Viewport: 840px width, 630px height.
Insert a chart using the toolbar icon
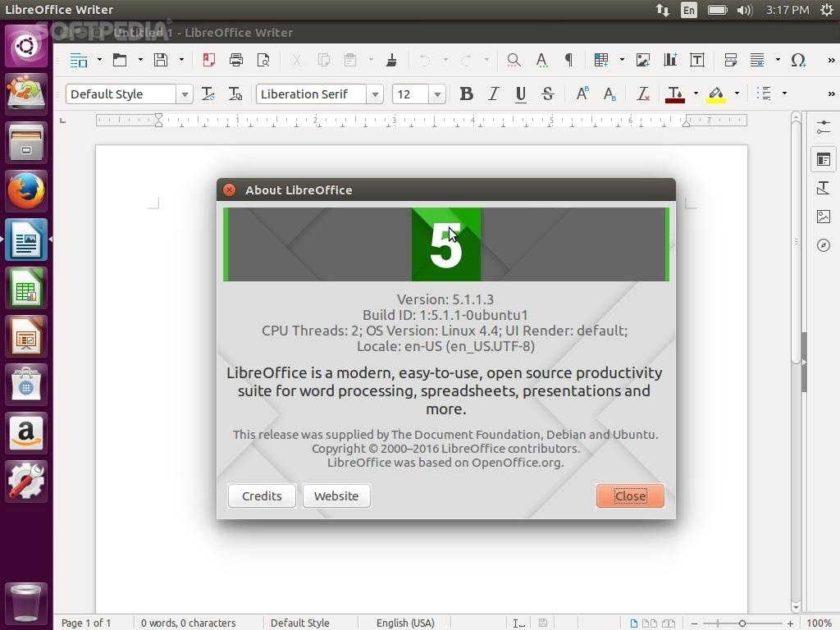(670, 60)
